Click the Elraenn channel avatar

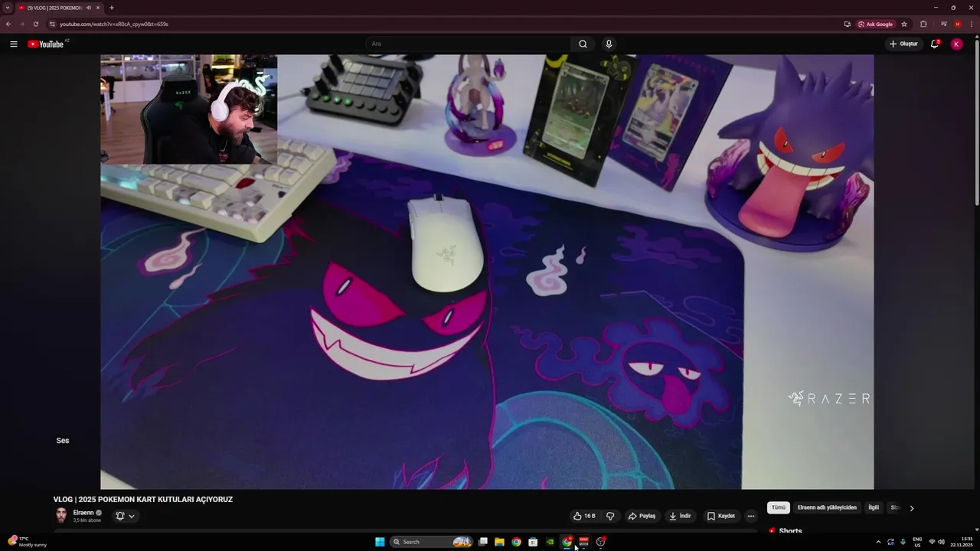(61, 515)
